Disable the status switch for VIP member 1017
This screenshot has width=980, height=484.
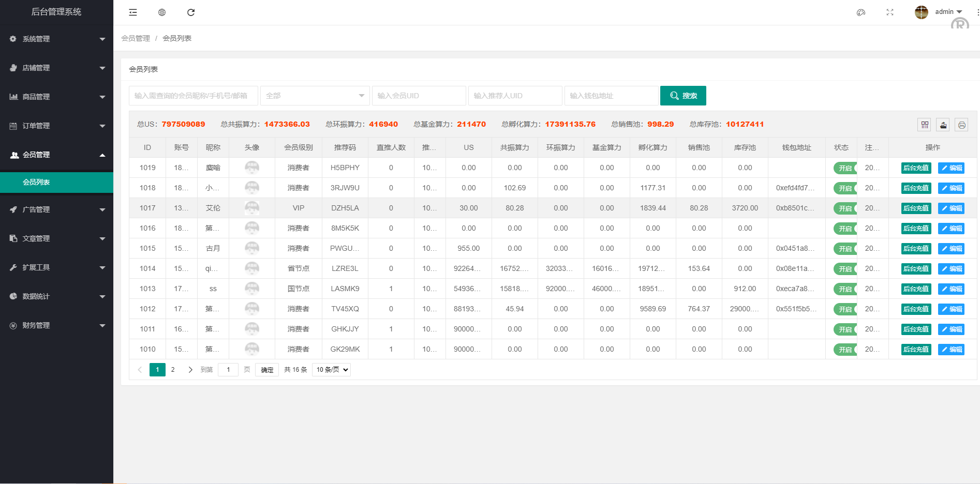[844, 208]
